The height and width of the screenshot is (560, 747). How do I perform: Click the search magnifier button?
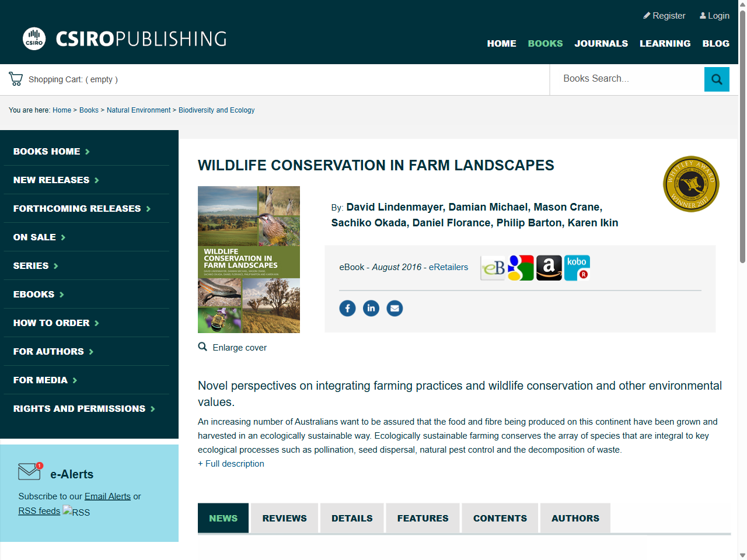click(717, 79)
